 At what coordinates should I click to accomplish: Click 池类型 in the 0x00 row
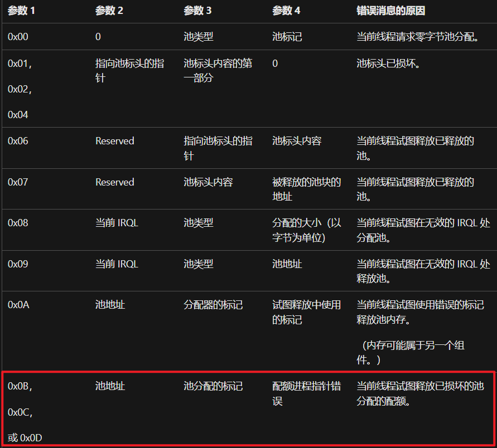coord(199,37)
